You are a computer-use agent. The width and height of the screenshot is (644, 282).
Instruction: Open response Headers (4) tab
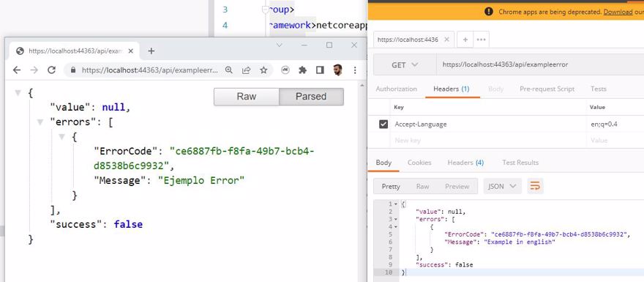465,163
